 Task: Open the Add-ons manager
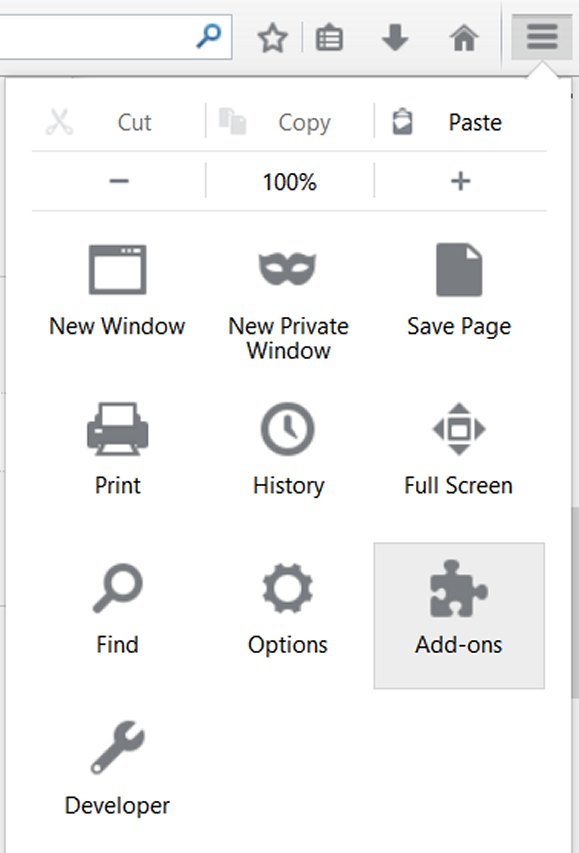coord(459,615)
